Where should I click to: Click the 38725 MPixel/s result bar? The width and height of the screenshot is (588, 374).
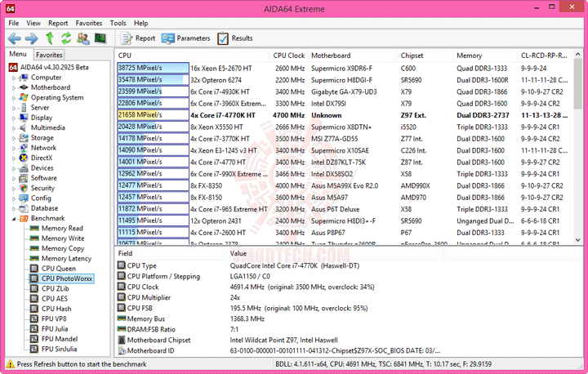[153, 68]
